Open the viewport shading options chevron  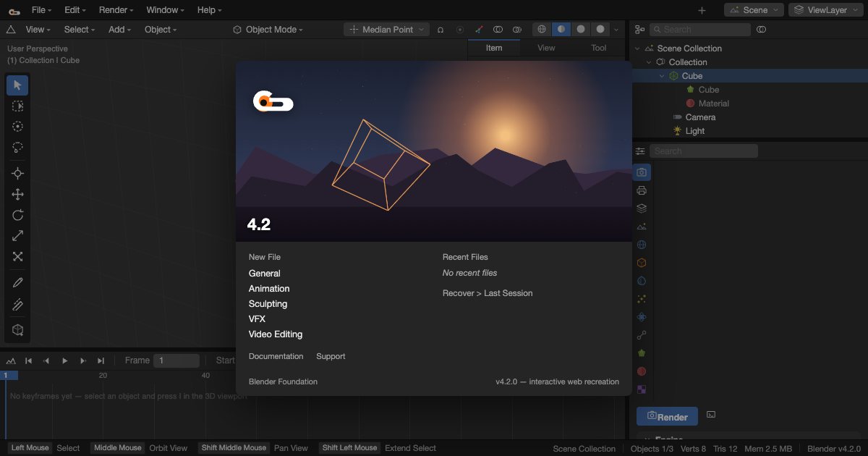pos(616,30)
